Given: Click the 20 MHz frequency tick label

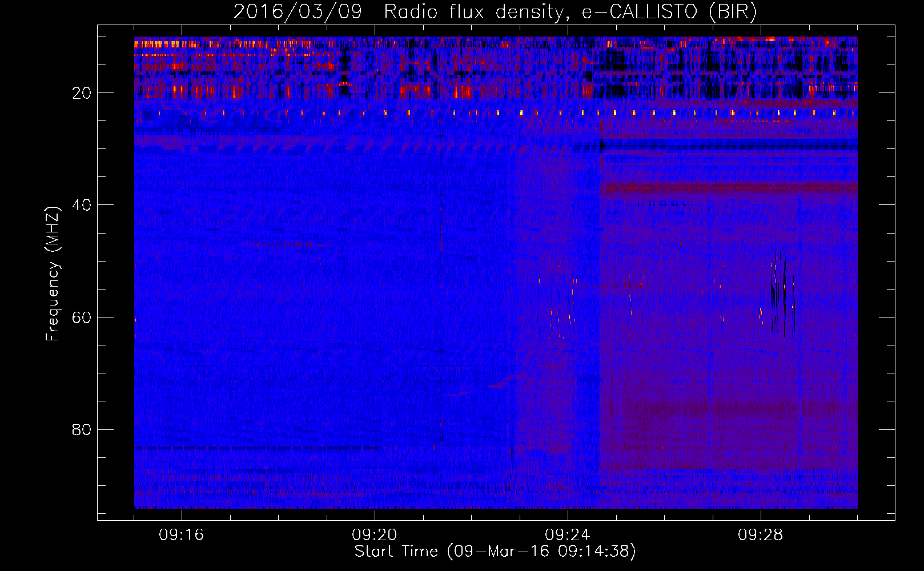Looking at the screenshot, I should pos(82,93).
